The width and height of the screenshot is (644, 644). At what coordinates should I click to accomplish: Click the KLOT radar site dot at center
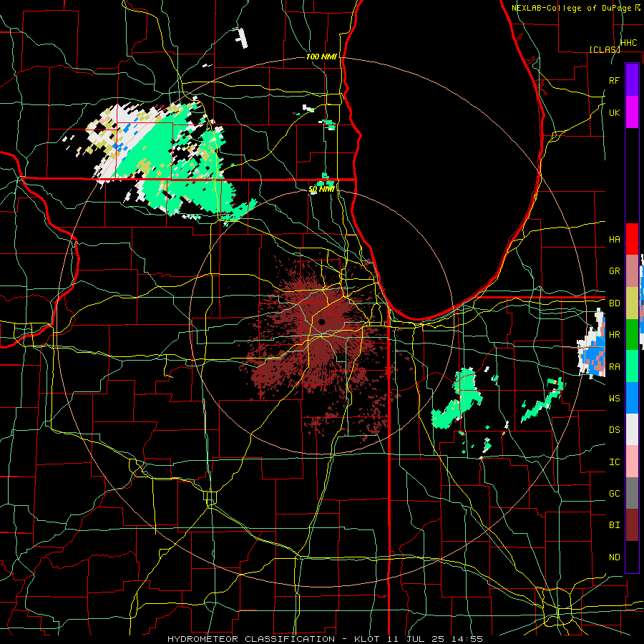pyautogui.click(x=321, y=321)
